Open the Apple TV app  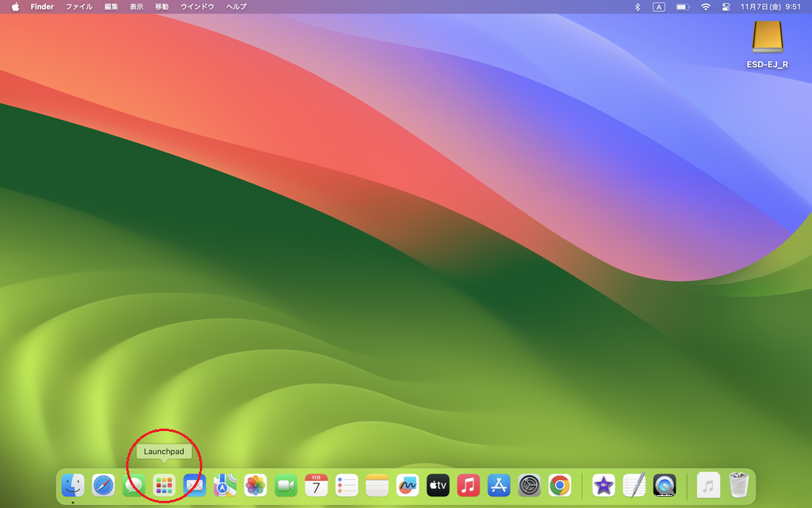[x=438, y=484]
